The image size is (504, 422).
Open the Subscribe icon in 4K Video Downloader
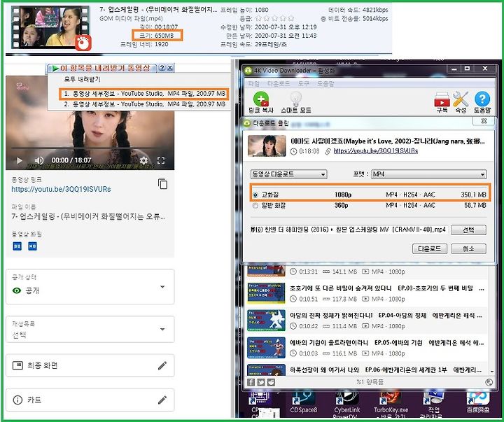[x=442, y=99]
